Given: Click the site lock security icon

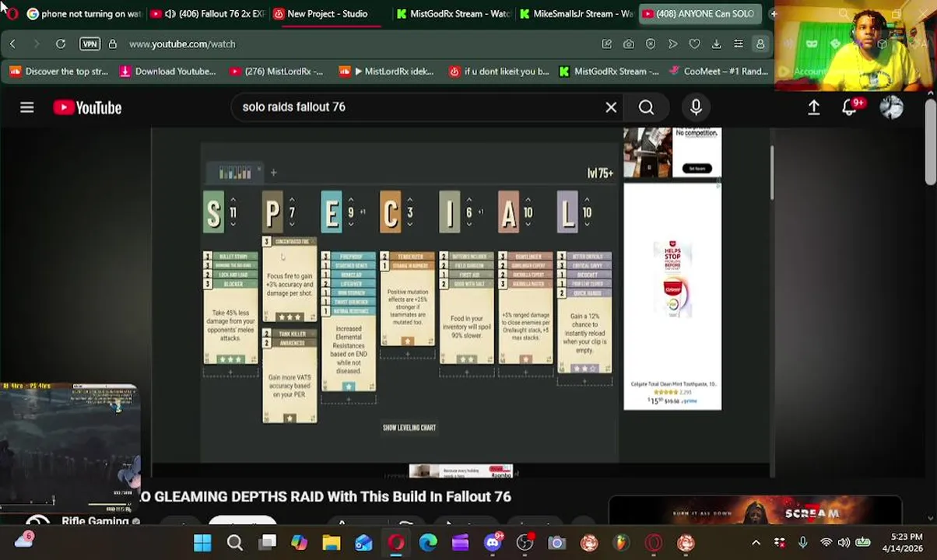Looking at the screenshot, I should coord(113,44).
